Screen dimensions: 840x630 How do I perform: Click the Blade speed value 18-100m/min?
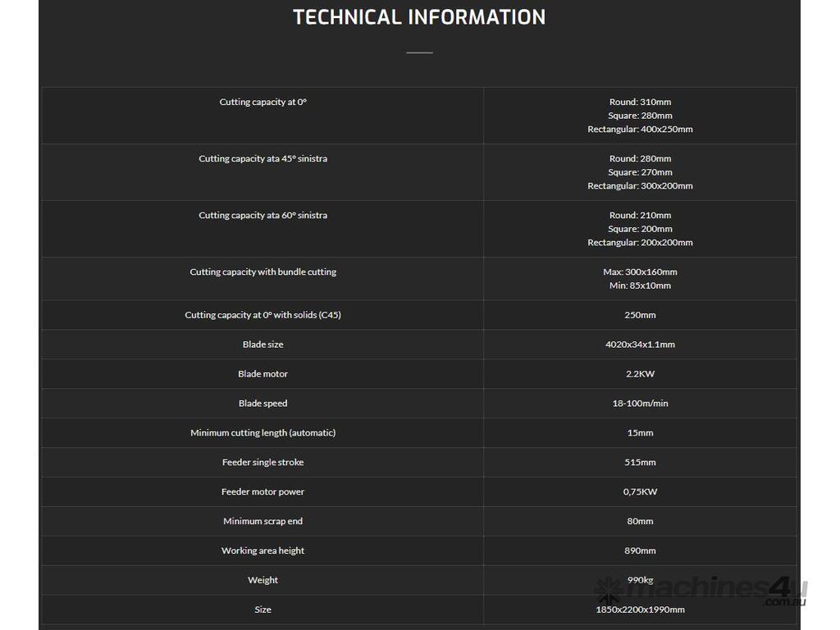pos(640,404)
